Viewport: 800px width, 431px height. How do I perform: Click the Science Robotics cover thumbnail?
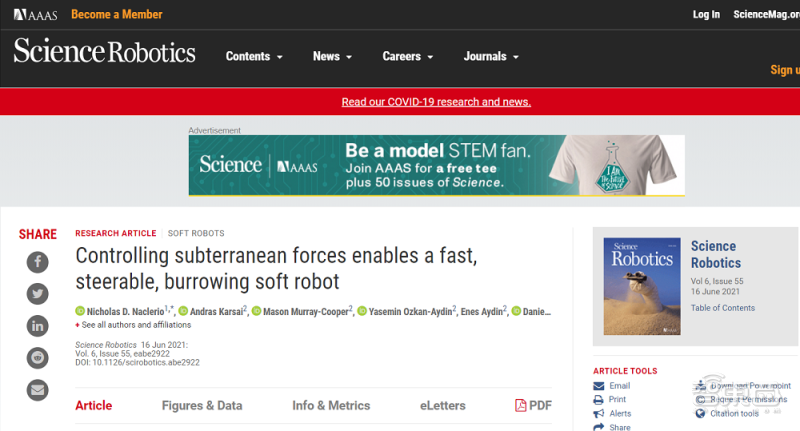point(642,286)
